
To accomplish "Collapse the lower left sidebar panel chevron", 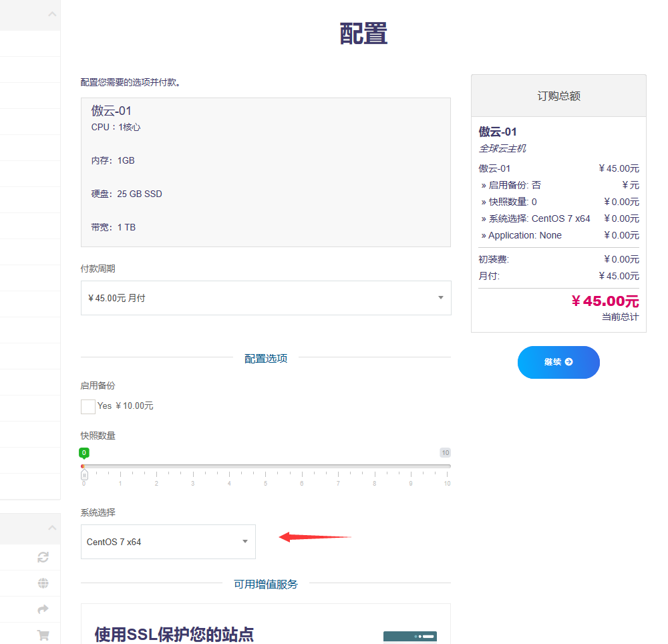I will (52, 528).
